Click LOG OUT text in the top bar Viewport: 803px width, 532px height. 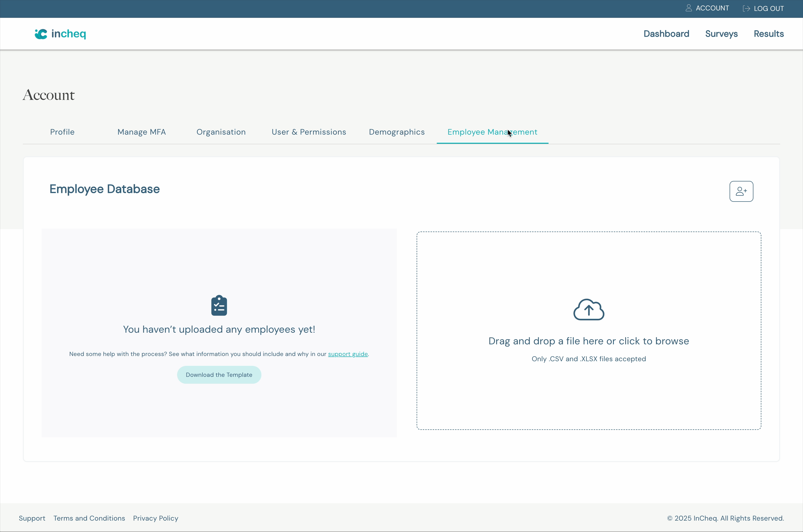coord(769,8)
